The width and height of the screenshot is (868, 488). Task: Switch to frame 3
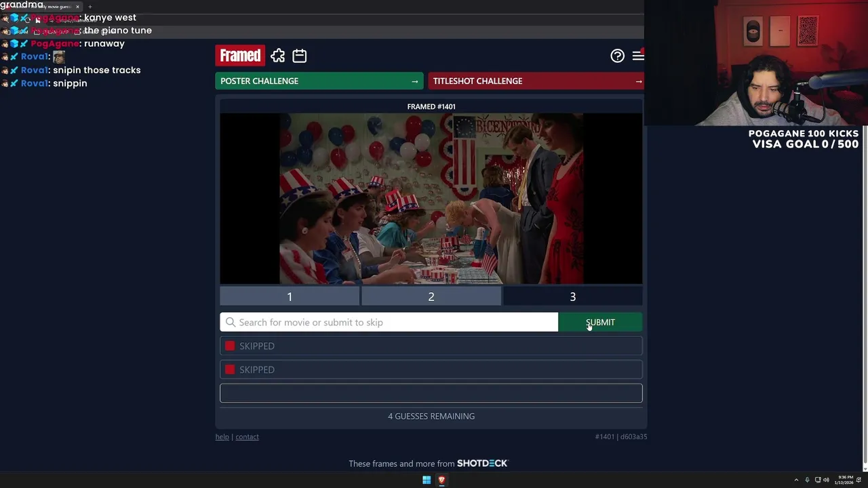click(x=572, y=297)
